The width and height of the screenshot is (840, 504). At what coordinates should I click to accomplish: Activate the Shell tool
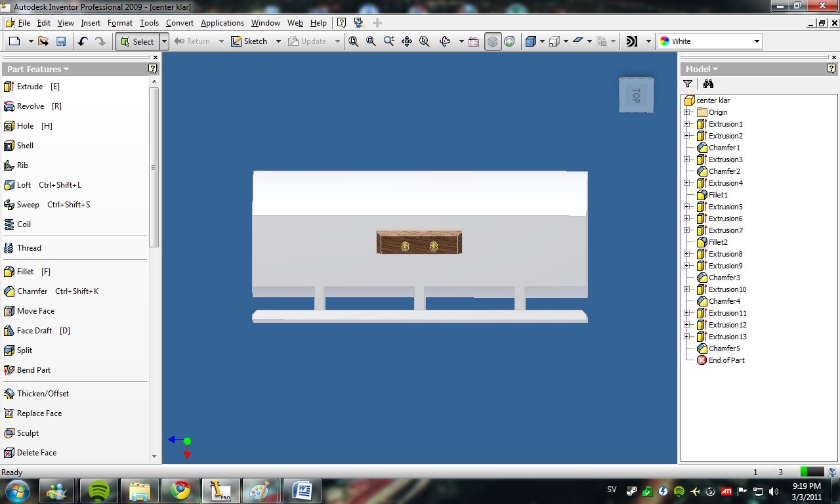[x=18, y=146]
